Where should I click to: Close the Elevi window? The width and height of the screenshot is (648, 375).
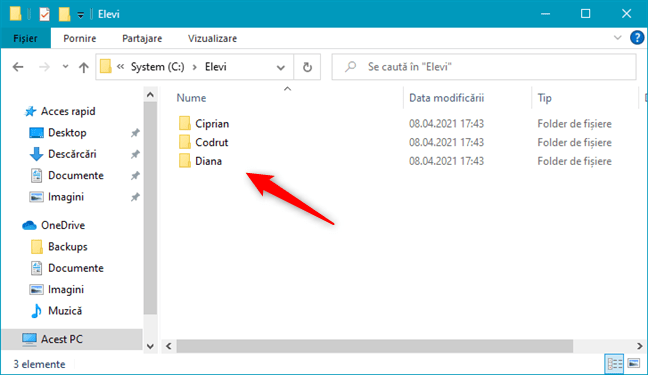[x=627, y=14]
